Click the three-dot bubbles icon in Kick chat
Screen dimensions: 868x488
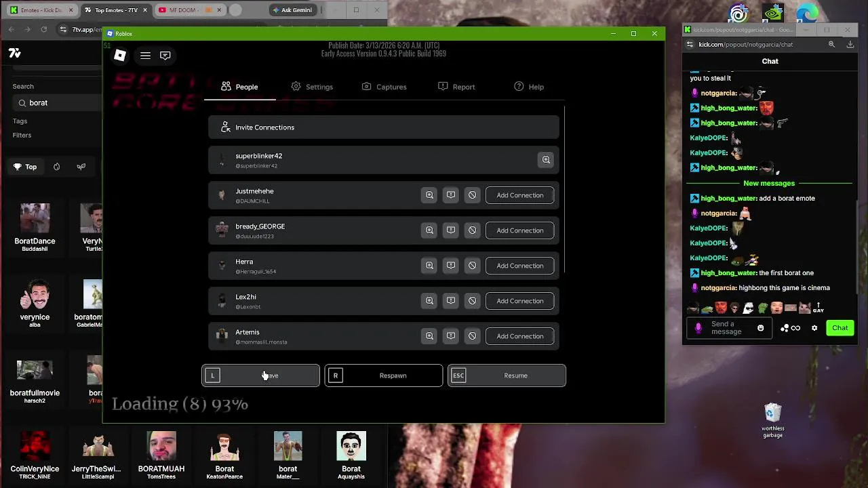(x=785, y=328)
